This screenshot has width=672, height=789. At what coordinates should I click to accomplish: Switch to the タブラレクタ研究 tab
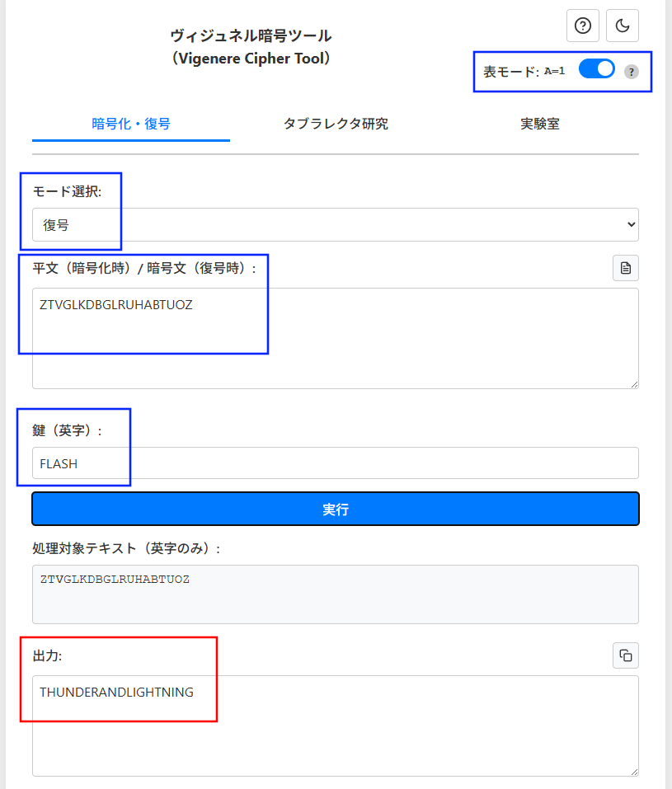pos(336,124)
